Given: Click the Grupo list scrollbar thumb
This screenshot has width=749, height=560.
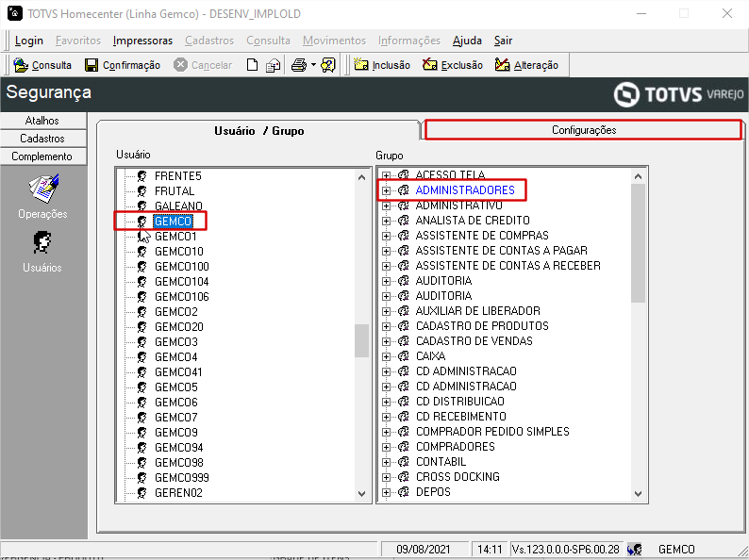Looking at the screenshot, I should [638, 243].
